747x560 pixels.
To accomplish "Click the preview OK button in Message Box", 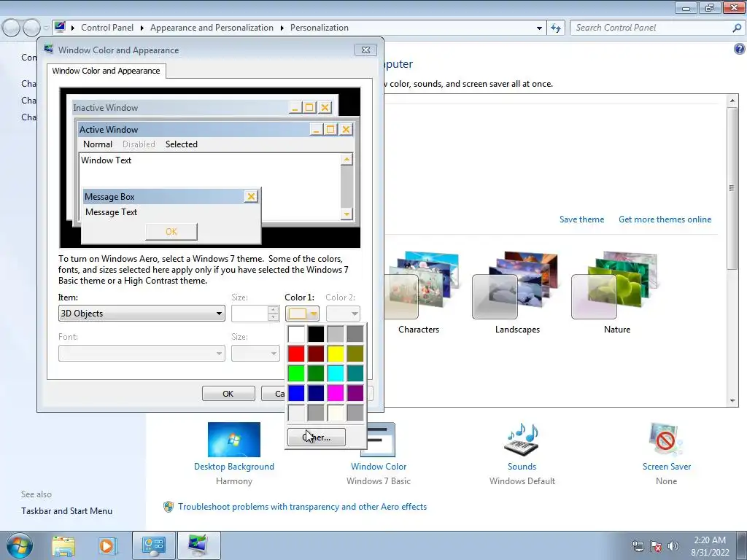I will point(171,231).
